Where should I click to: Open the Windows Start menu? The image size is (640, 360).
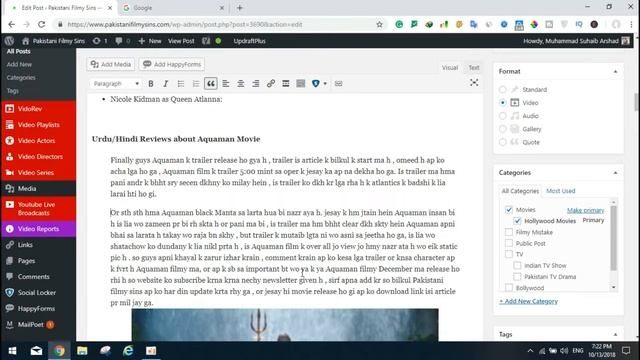click(12, 351)
